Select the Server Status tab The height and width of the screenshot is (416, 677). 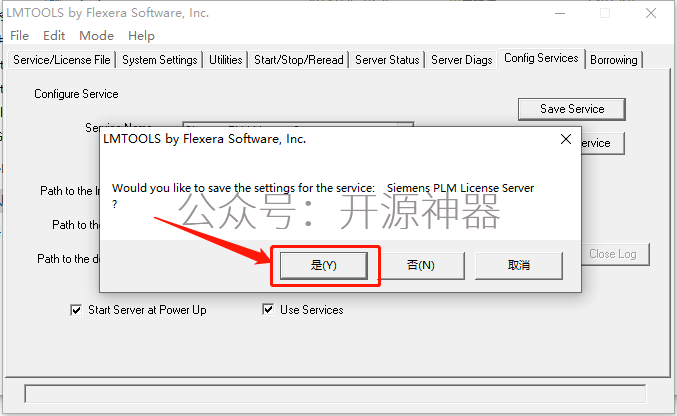click(x=387, y=60)
